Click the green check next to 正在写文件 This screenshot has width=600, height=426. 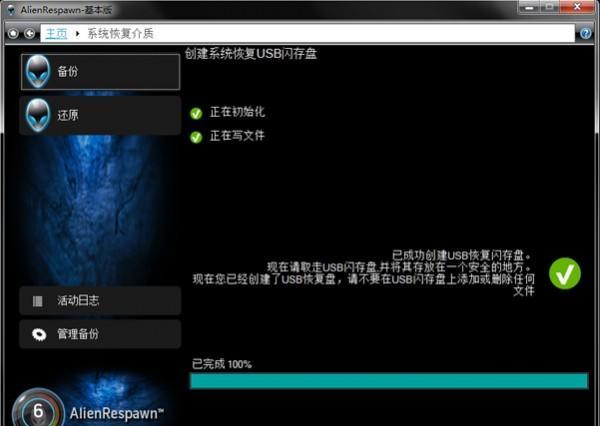click(x=196, y=137)
